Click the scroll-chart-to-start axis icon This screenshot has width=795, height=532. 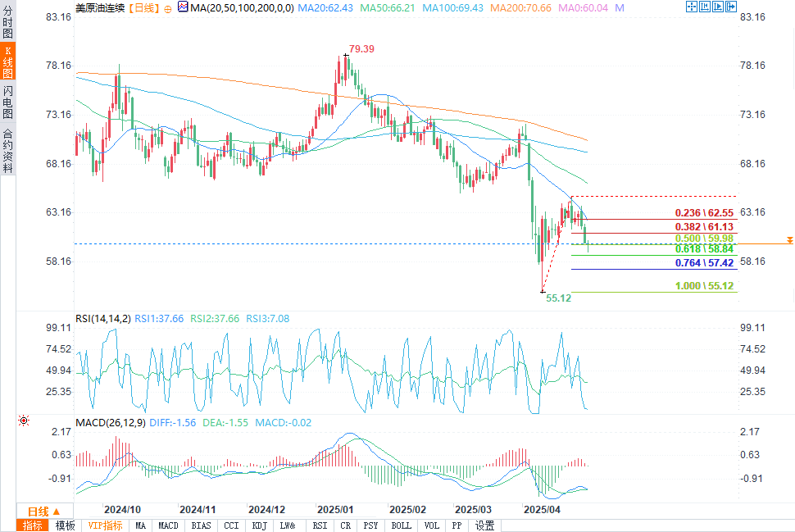705,7
